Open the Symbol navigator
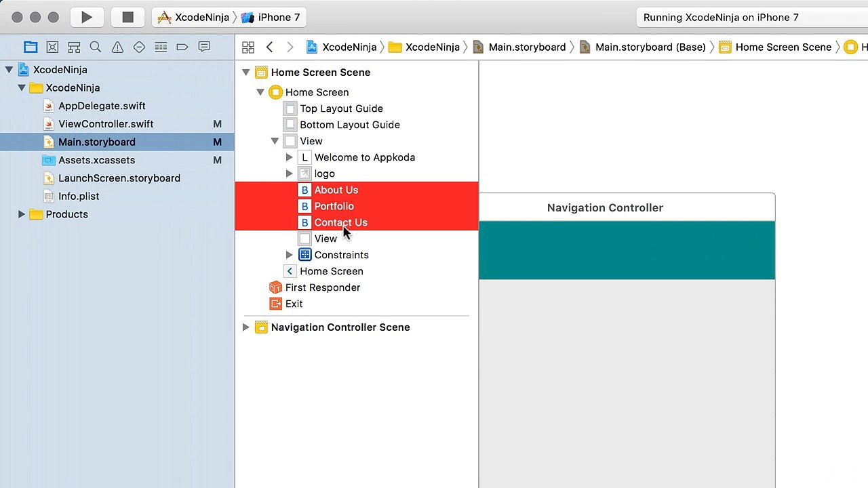 (74, 47)
